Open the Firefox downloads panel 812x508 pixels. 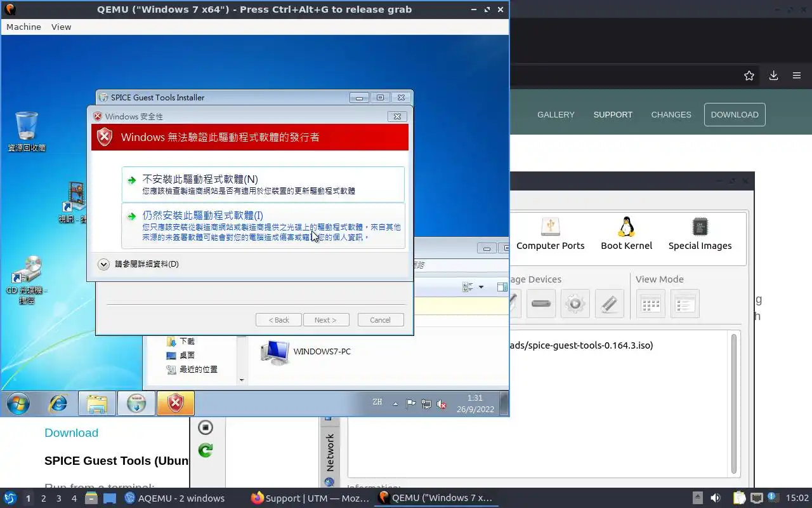pyautogui.click(x=773, y=76)
